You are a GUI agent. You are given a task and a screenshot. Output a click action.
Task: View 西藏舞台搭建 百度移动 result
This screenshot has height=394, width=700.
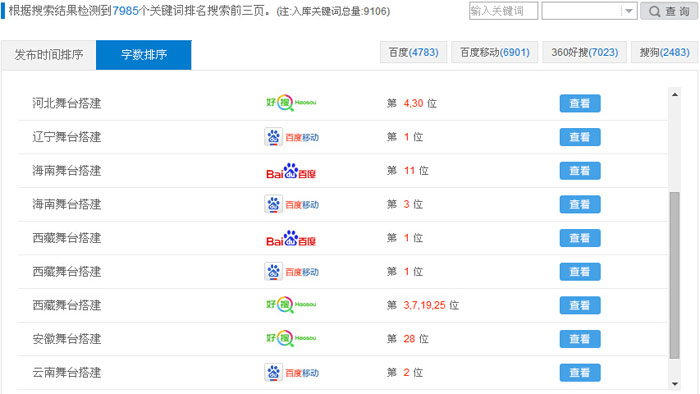580,272
